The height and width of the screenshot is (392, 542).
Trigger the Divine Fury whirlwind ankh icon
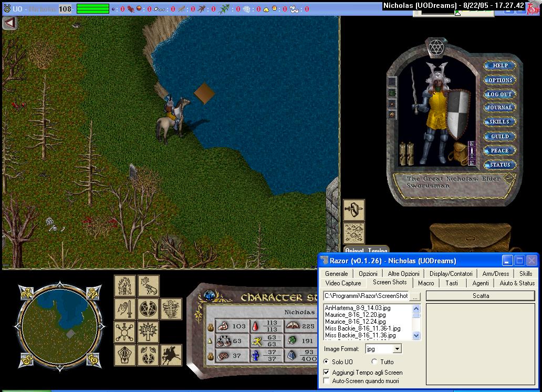point(171,309)
